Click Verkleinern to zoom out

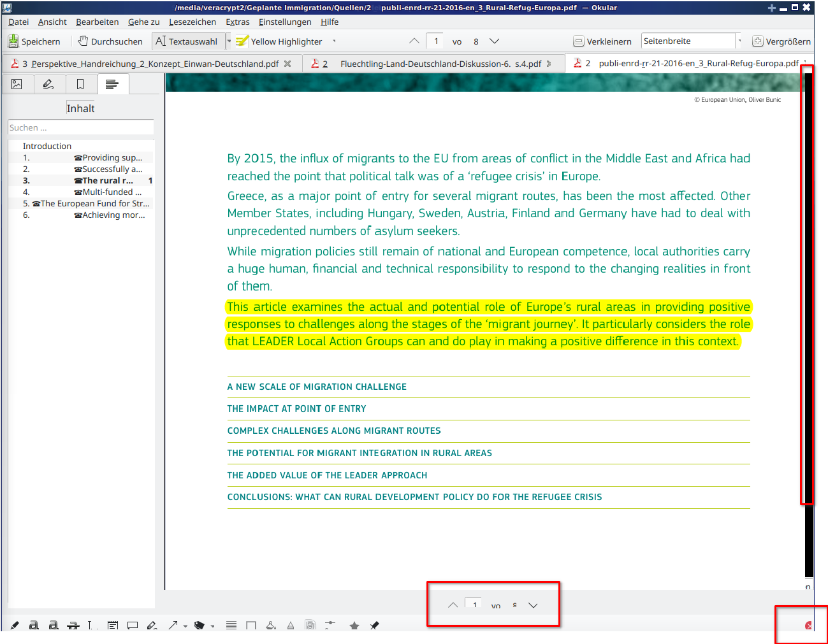pos(602,41)
